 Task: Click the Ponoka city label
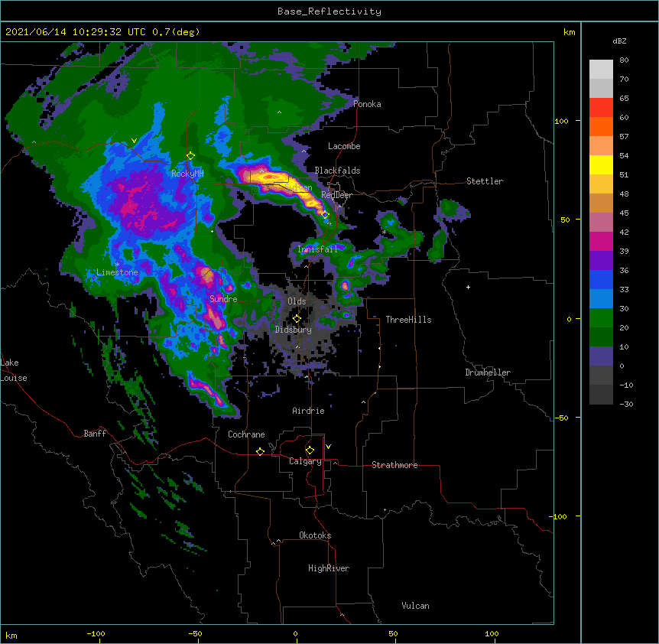click(367, 104)
